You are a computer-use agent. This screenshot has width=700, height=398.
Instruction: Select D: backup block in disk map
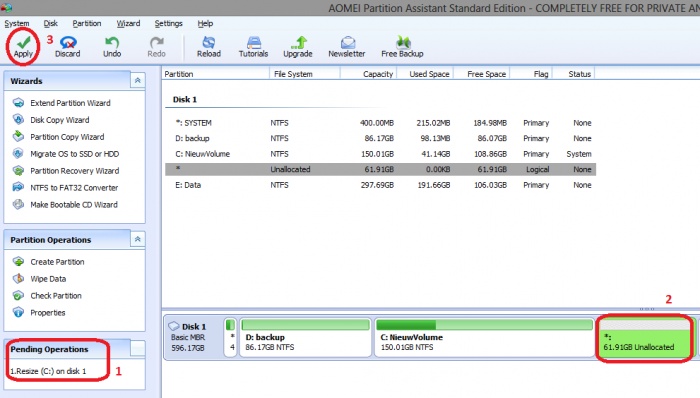coord(305,337)
